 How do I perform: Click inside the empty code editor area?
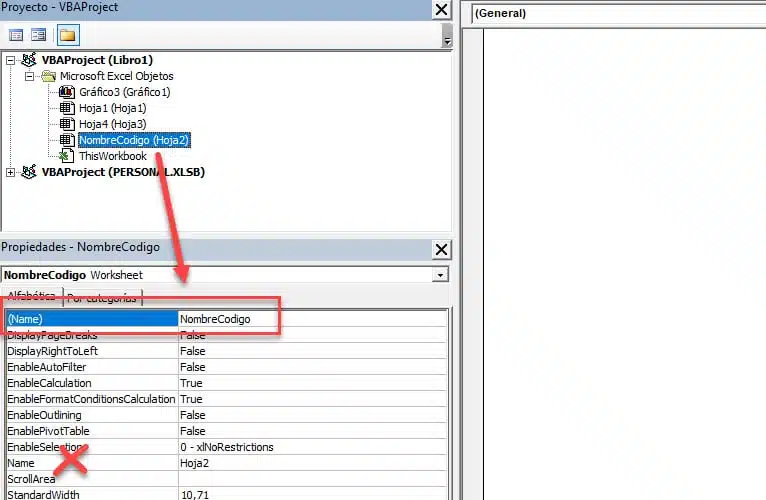tap(625, 264)
